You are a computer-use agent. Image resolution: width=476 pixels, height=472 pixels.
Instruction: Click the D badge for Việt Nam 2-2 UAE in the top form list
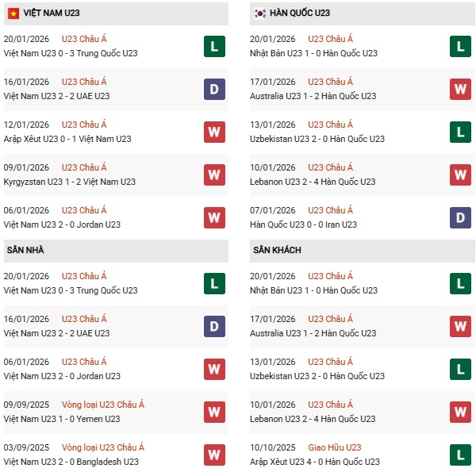[213, 89]
